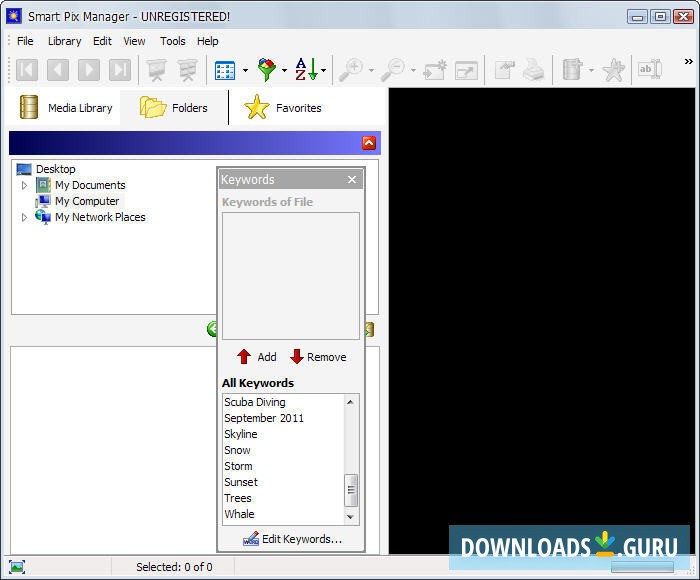Click the edit image icon

505,70
